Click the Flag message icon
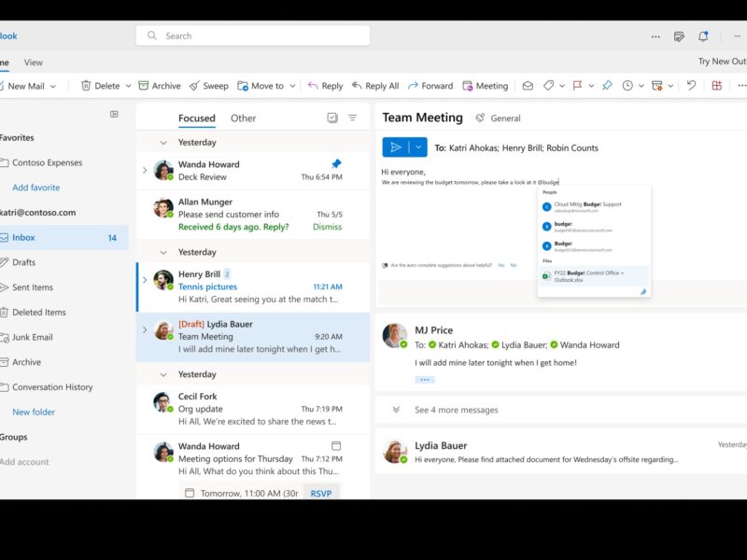 click(x=579, y=86)
